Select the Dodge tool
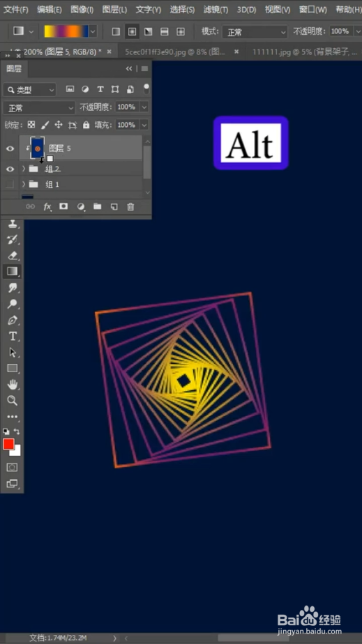The height and width of the screenshot is (644, 362). (13, 304)
